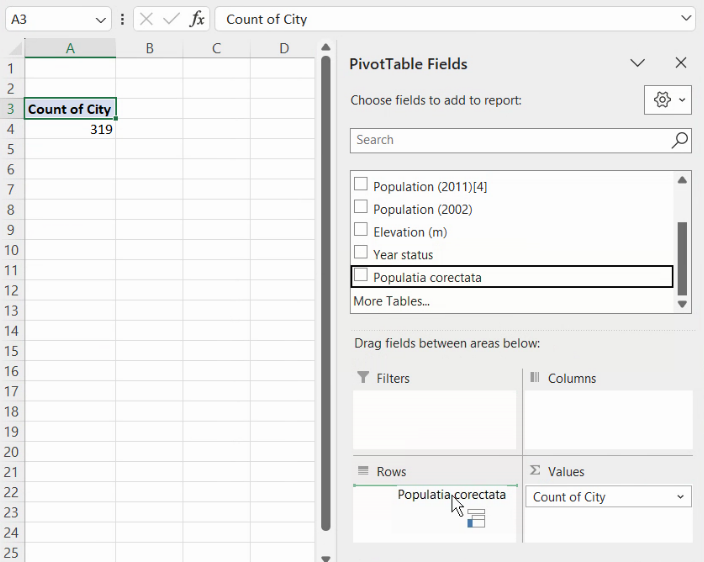The height and width of the screenshot is (562, 704).
Task: Click the More Tables link
Action: 391,301
